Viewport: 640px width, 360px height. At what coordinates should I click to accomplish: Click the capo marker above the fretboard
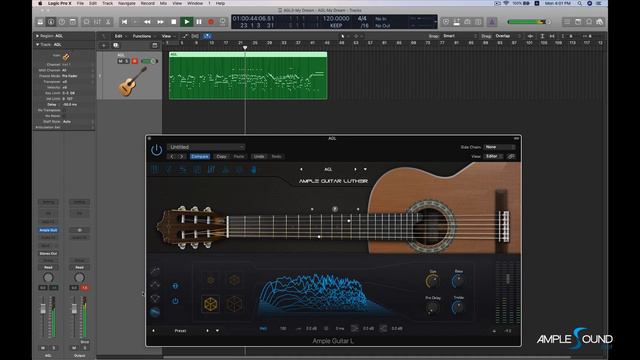(x=335, y=209)
